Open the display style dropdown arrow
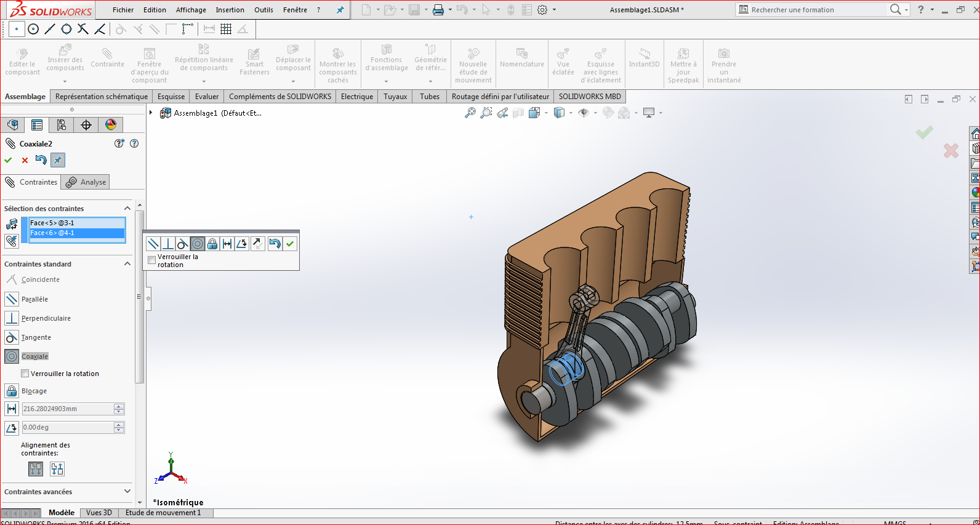 pos(571,113)
